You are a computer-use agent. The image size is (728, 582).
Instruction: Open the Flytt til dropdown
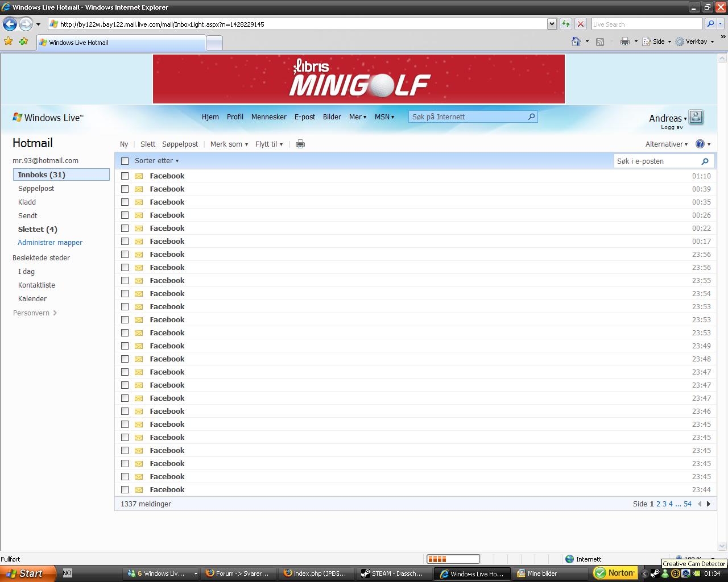click(x=269, y=144)
